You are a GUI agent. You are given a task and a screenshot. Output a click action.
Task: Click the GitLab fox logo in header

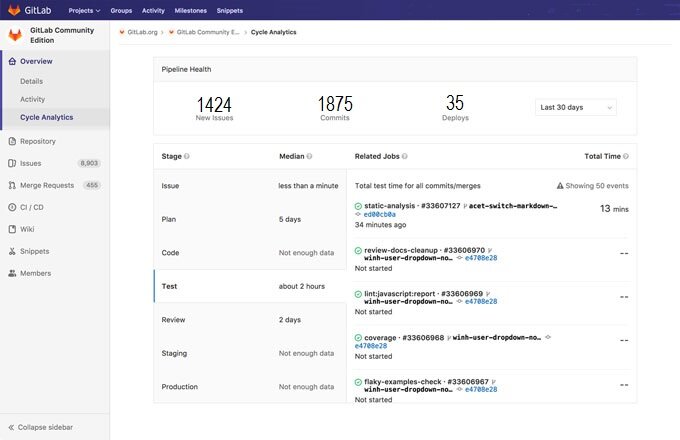pyautogui.click(x=14, y=10)
